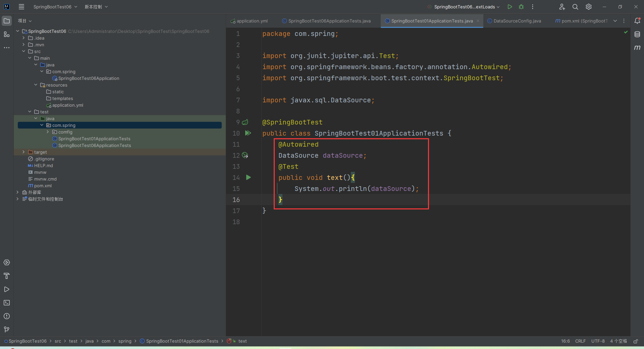Open more run actions menu
The image size is (644, 349).
click(x=533, y=7)
